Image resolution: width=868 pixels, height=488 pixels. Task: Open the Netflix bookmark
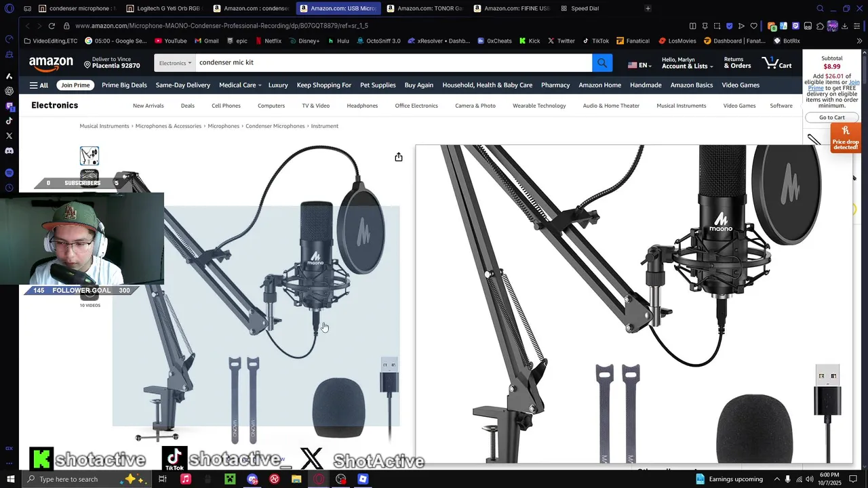(x=267, y=41)
